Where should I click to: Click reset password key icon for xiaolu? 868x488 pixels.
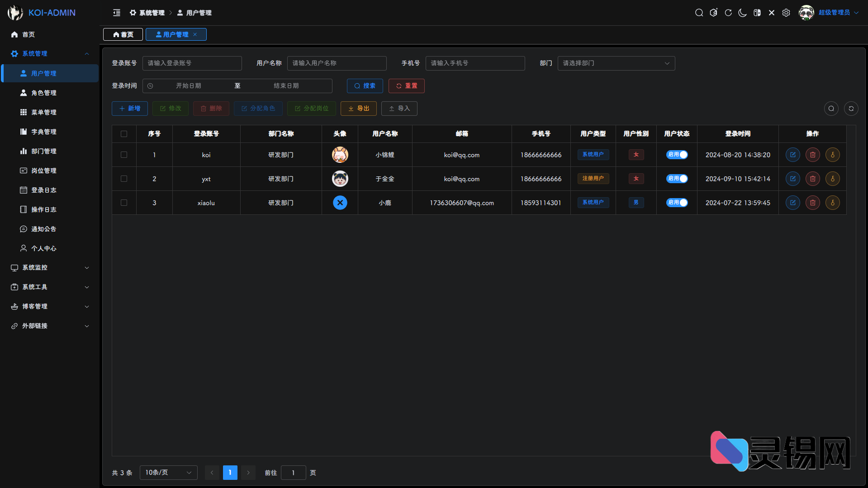(832, 203)
